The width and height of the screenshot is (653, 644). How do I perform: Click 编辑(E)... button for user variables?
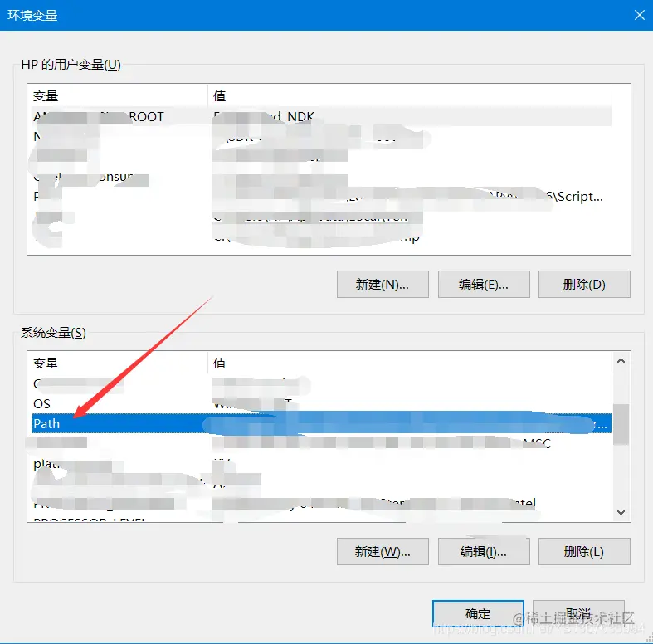(x=484, y=285)
